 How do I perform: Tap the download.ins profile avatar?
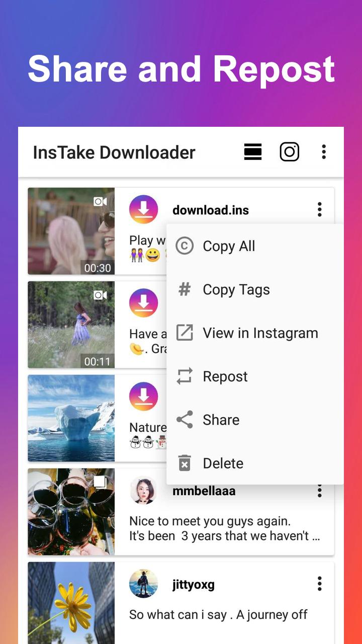pyautogui.click(x=144, y=210)
